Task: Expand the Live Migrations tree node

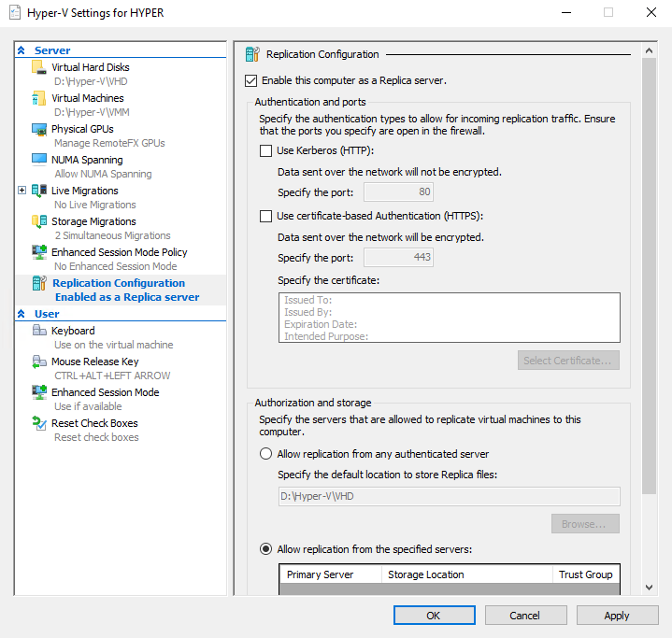Action: point(22,191)
